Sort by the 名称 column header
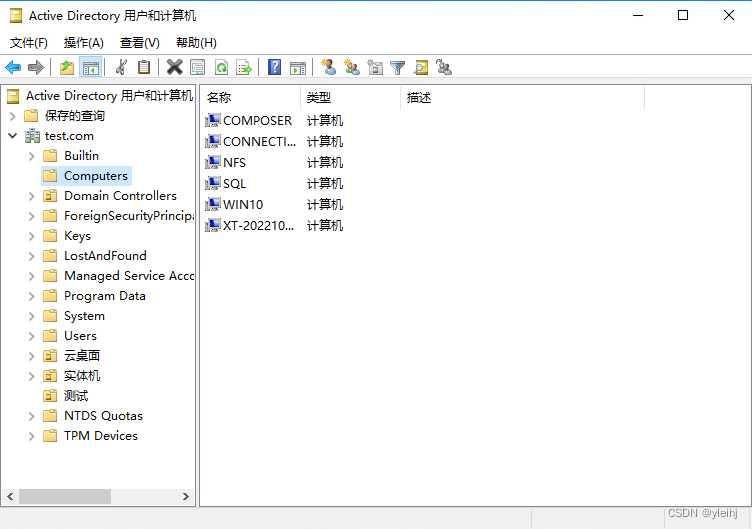This screenshot has height=529, width=752. pos(250,98)
